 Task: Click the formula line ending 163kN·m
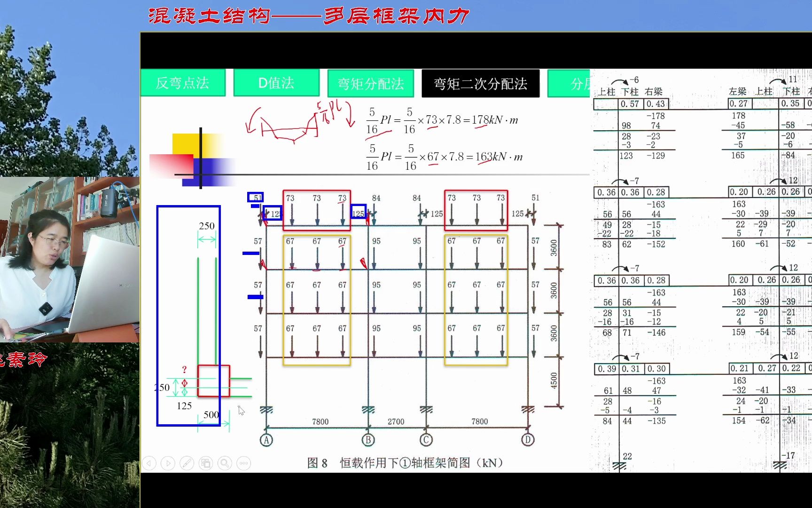point(445,157)
